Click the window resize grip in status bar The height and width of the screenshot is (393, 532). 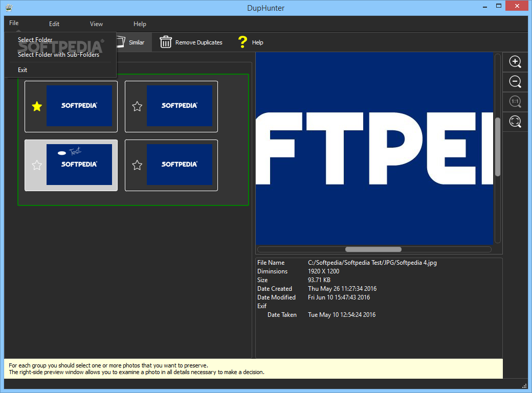(x=524, y=385)
